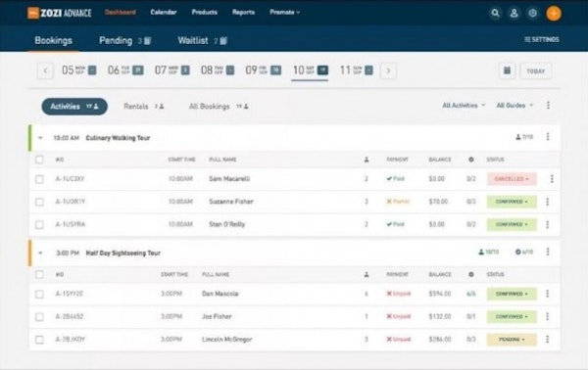588x370 pixels.
Task: Select all bookings in Culinary Walking Tour
Action: pyautogui.click(x=39, y=160)
